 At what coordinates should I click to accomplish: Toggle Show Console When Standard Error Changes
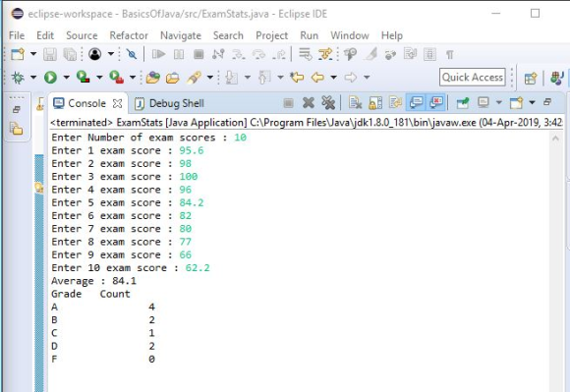point(436,103)
